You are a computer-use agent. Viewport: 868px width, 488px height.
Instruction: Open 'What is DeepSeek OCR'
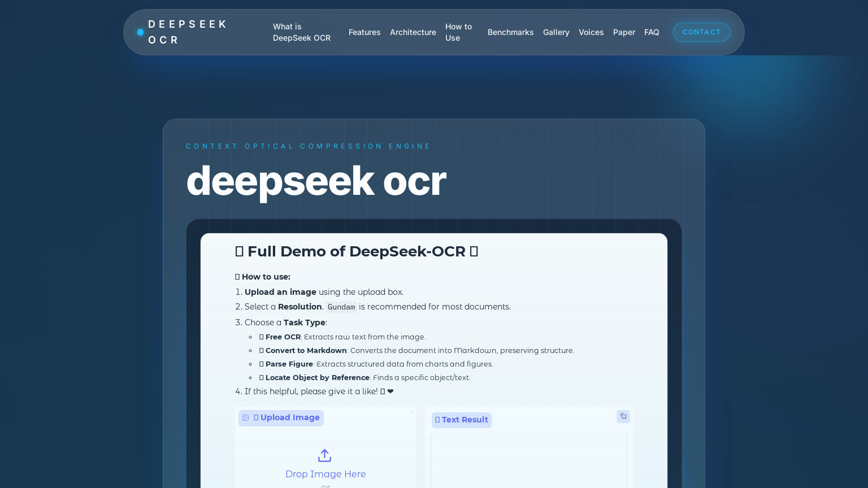pos(302,32)
